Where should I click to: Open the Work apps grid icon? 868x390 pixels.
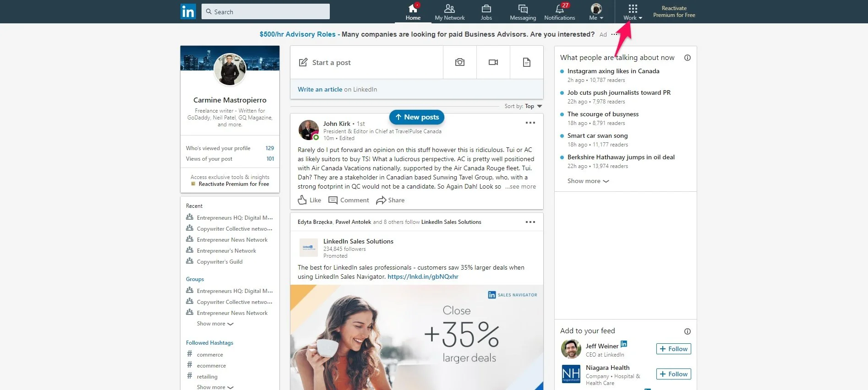click(633, 9)
